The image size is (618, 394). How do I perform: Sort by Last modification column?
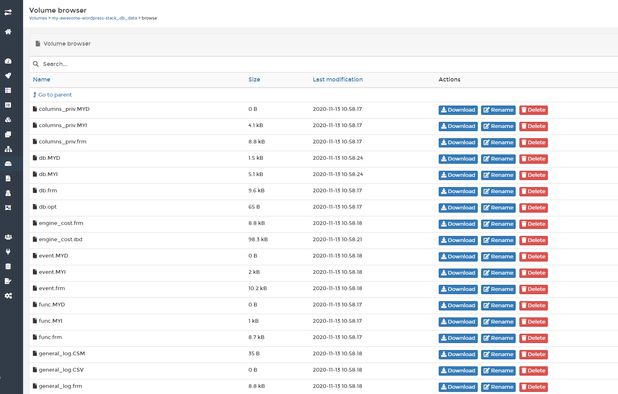[x=338, y=80]
